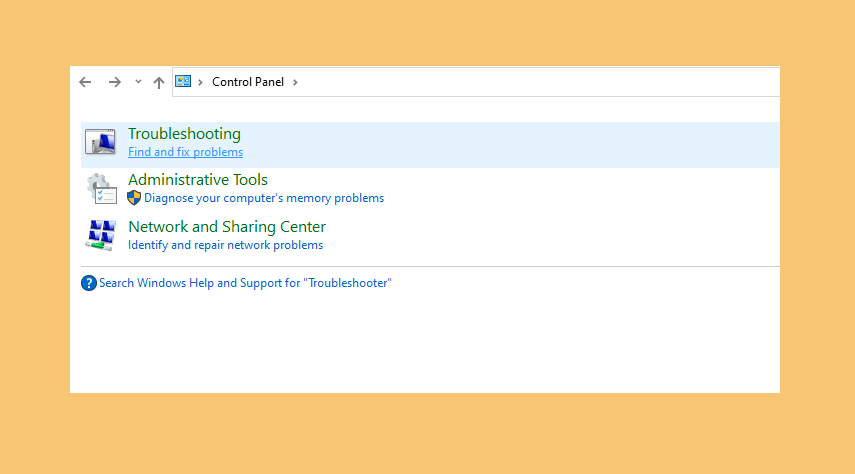This screenshot has width=855, height=474.
Task: Expand the chevron after Control Panel breadcrumb
Action: (x=295, y=82)
